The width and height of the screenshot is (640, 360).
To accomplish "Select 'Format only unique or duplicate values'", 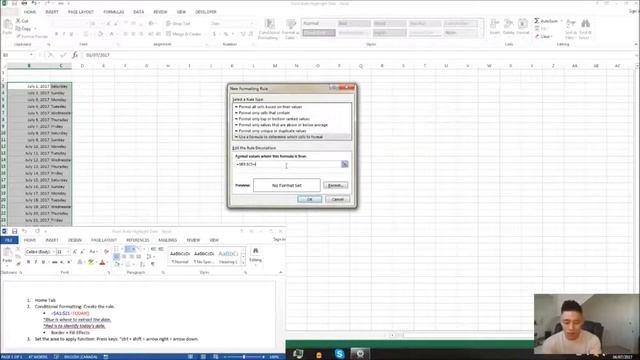I will pos(292,131).
